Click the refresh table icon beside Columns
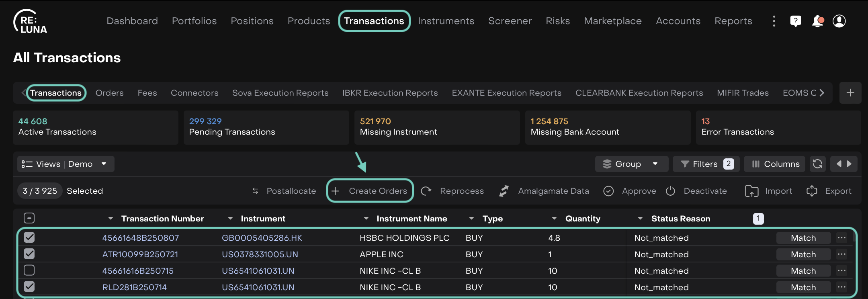 coord(817,164)
